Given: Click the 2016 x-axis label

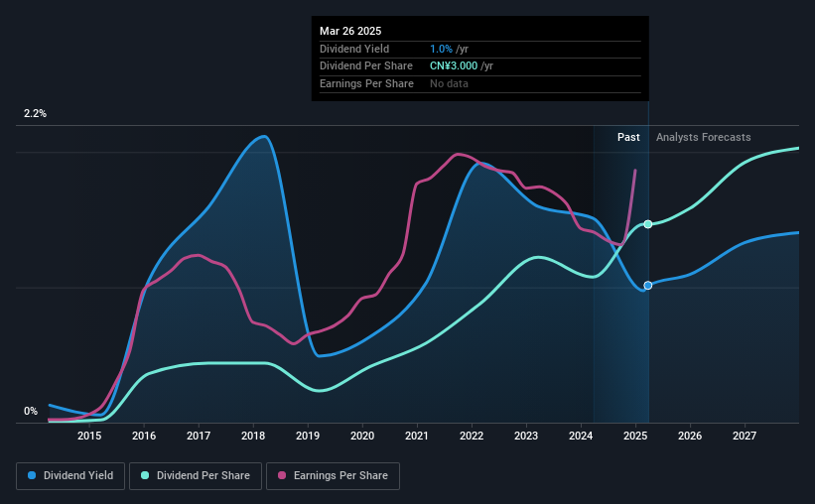Looking at the screenshot, I should click(144, 436).
